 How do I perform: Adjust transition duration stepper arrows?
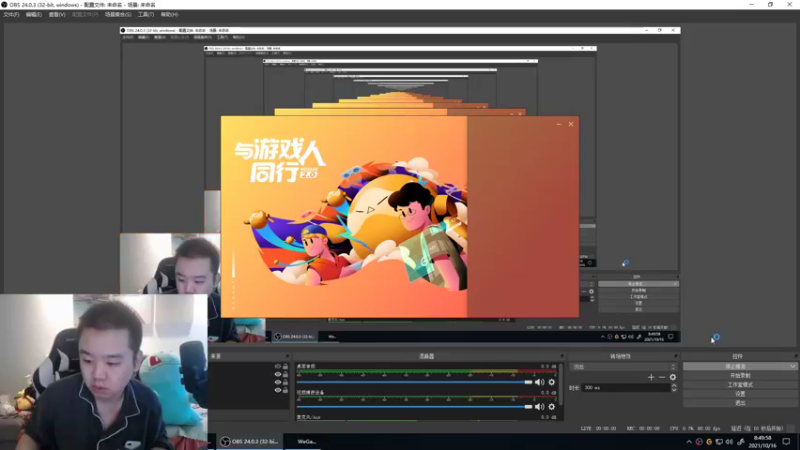[x=674, y=388]
